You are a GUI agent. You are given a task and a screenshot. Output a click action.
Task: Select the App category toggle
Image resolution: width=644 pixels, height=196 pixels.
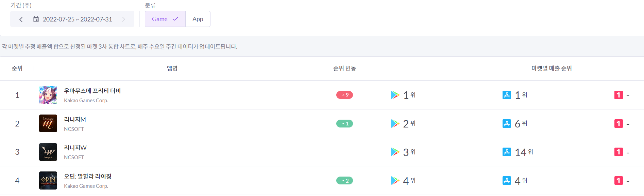(x=198, y=19)
